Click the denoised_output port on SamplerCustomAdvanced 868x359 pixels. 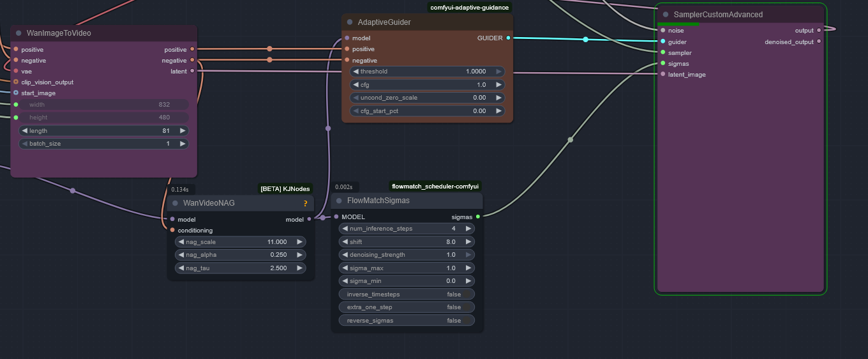(x=819, y=42)
